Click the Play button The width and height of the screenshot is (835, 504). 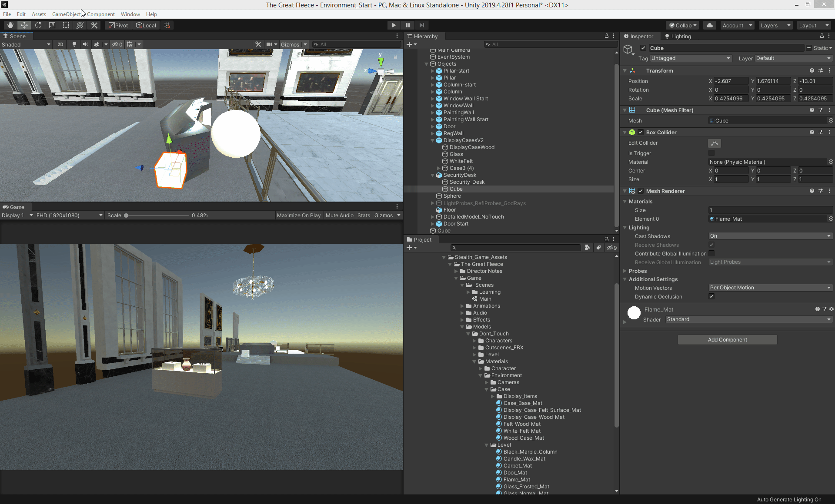pyautogui.click(x=394, y=25)
